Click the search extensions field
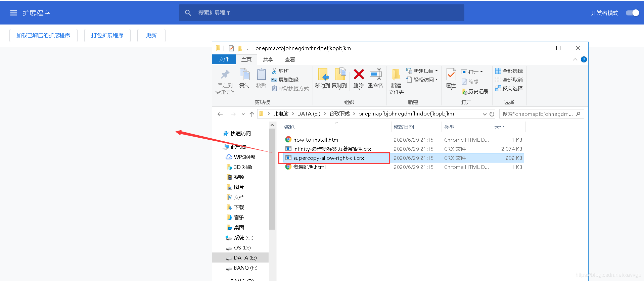The width and height of the screenshot is (644, 281). (321, 13)
